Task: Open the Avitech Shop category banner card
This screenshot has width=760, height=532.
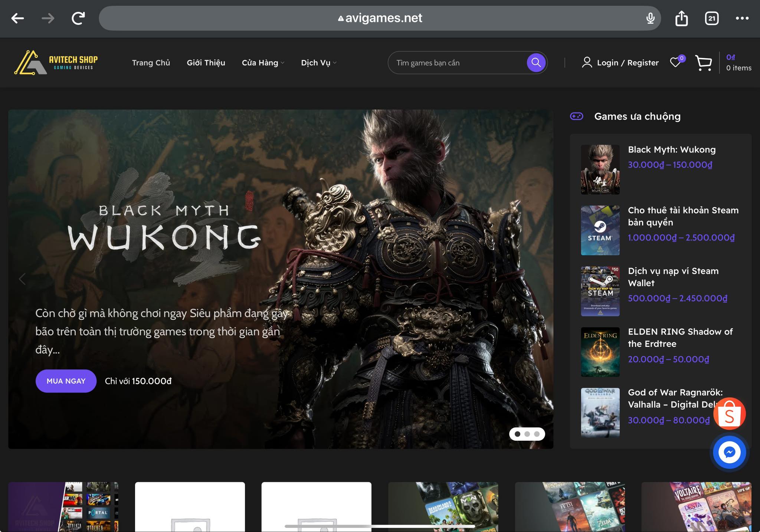Action: 63,507
